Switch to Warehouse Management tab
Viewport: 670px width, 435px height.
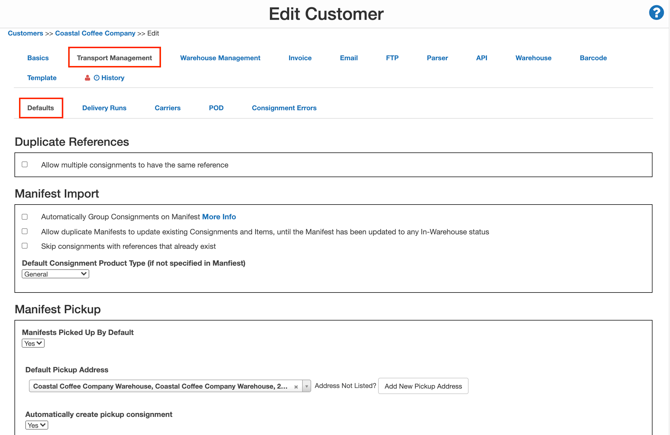point(220,58)
